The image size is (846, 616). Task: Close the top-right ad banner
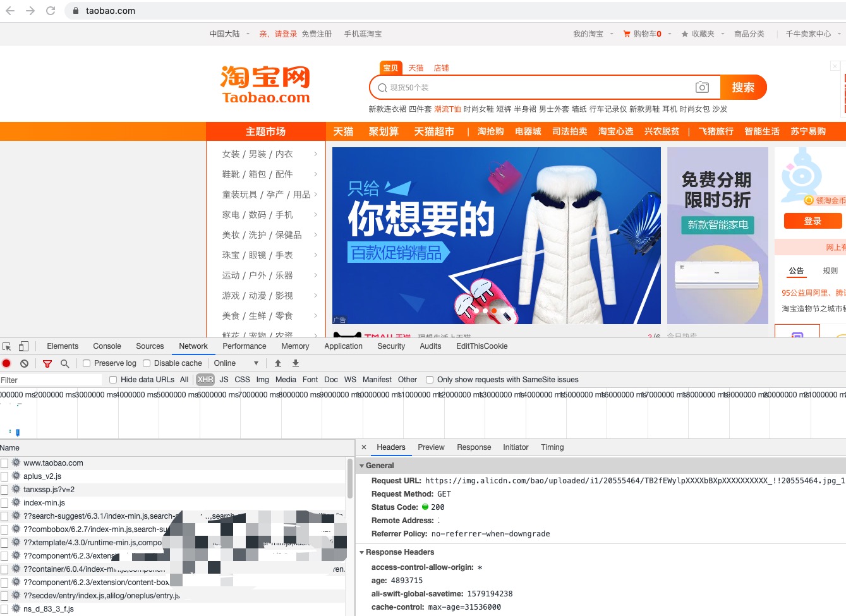pyautogui.click(x=835, y=66)
